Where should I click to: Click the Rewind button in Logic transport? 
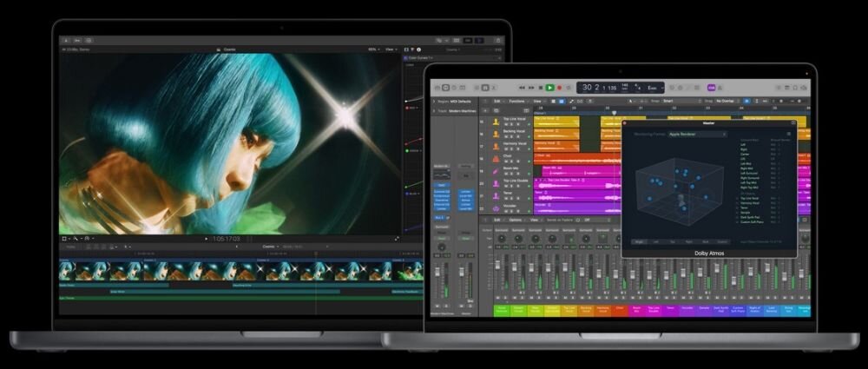pyautogui.click(x=520, y=88)
